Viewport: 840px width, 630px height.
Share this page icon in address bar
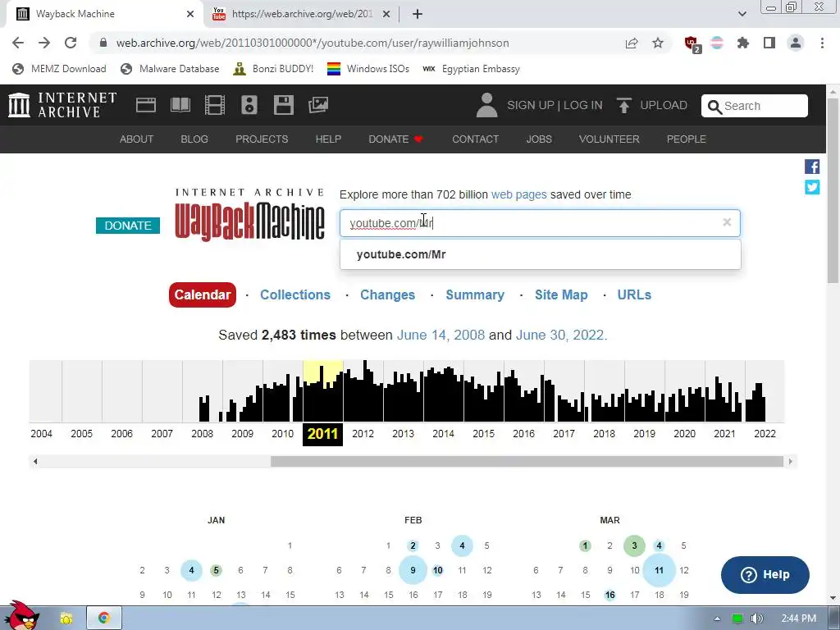tap(632, 43)
